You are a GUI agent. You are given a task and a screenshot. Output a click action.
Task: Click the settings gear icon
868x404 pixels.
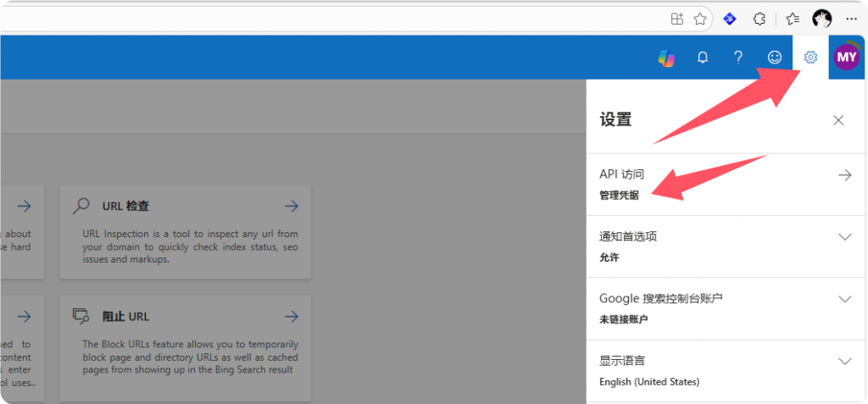[810, 58]
